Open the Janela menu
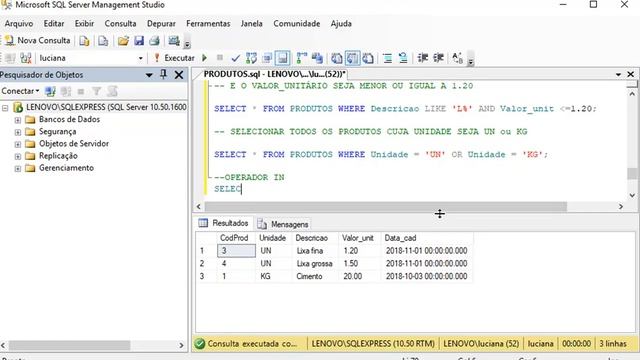640x360 pixels. click(251, 24)
